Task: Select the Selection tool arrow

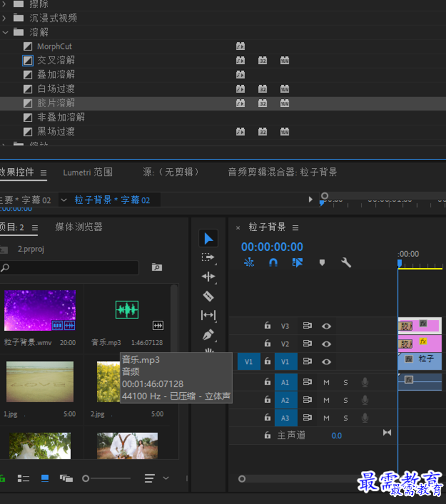Action: click(209, 239)
